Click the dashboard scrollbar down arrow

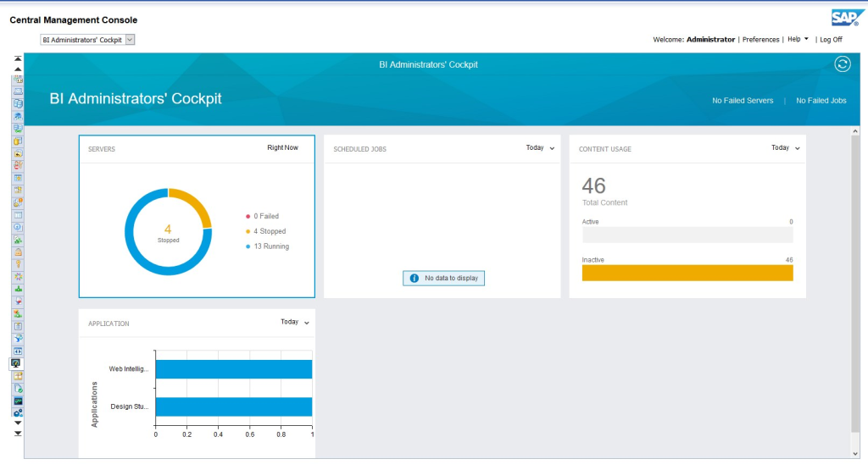tap(855, 453)
